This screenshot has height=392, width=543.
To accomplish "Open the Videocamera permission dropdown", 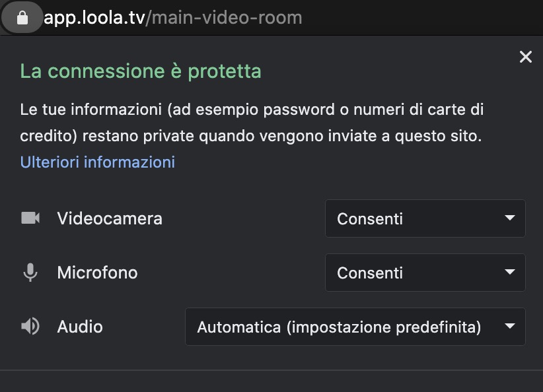I will [x=425, y=218].
